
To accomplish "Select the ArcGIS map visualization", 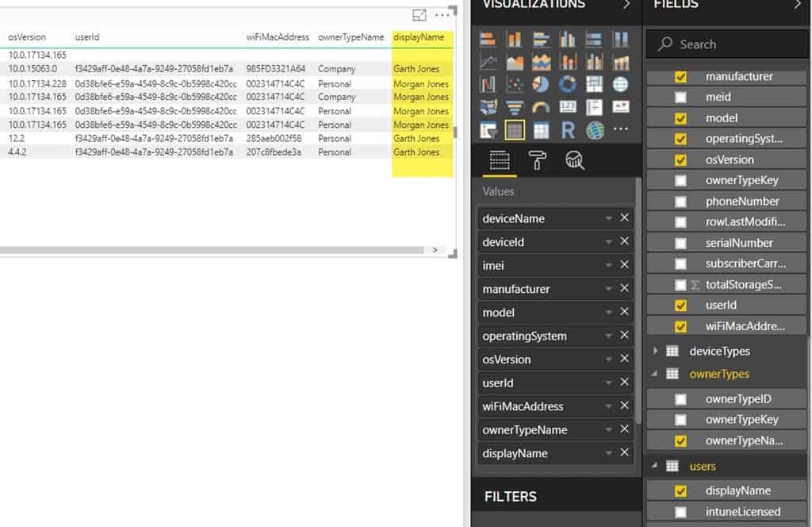I will pyautogui.click(x=595, y=130).
